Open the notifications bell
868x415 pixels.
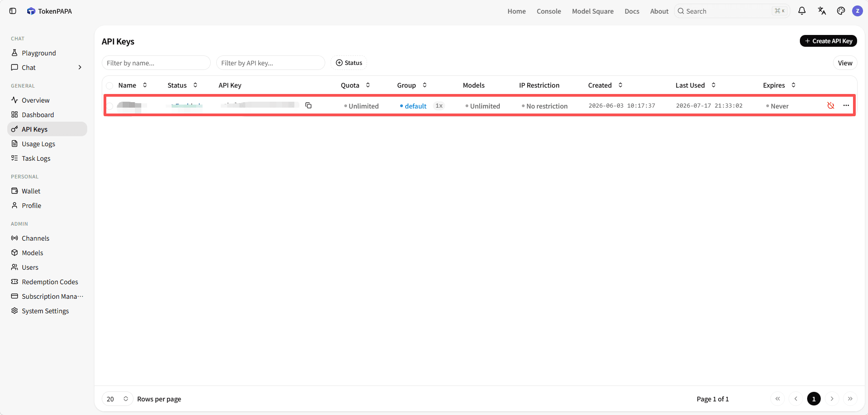802,11
